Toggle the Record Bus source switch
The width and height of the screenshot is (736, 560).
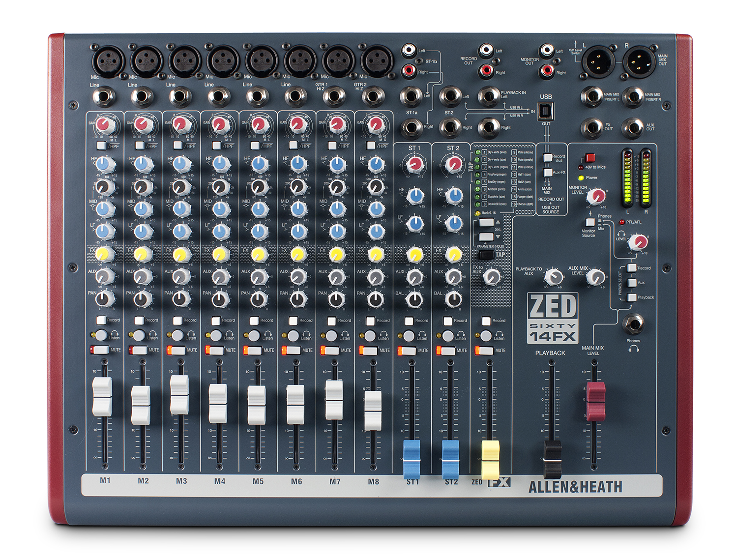(548, 158)
